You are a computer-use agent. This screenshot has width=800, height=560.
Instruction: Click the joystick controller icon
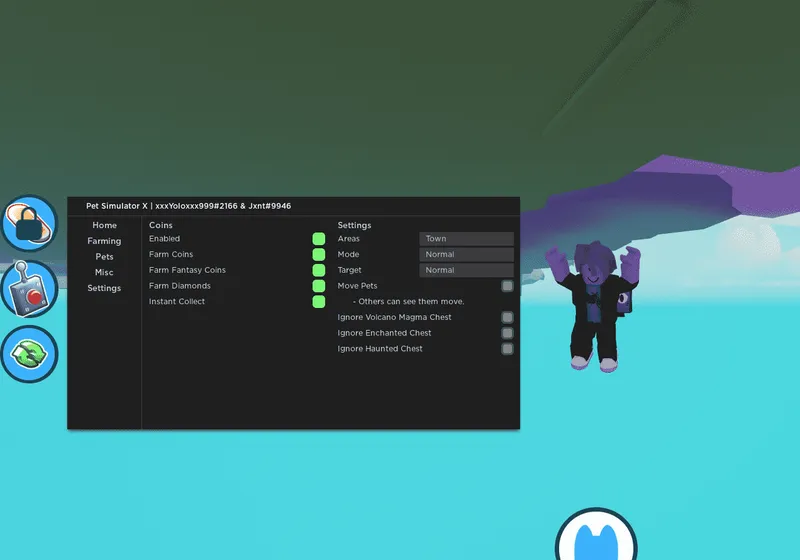(x=30, y=289)
